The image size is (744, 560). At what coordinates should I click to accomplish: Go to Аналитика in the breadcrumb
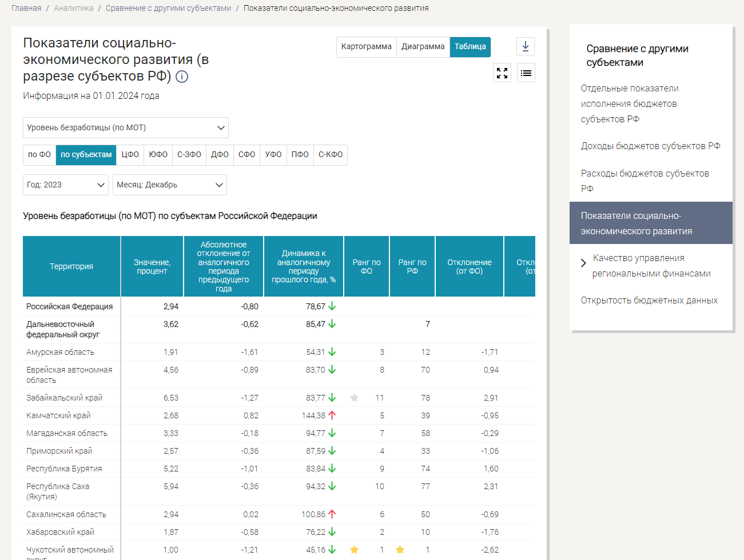(x=73, y=8)
